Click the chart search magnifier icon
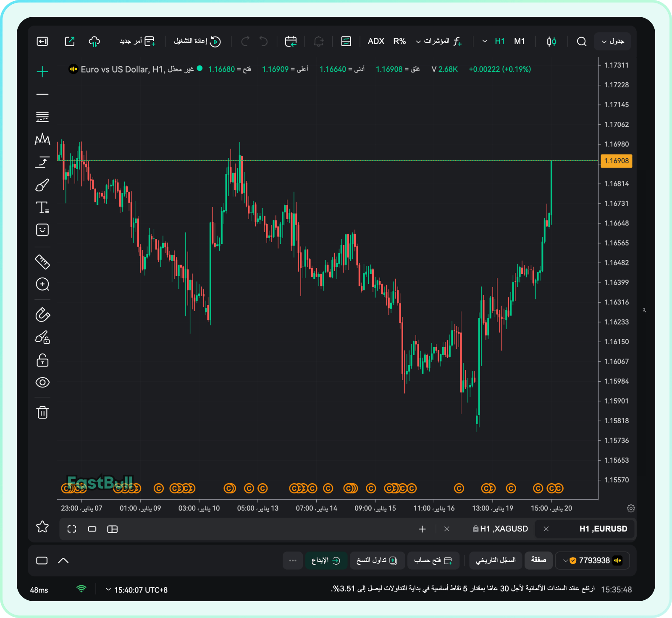This screenshot has width=672, height=618. (581, 41)
